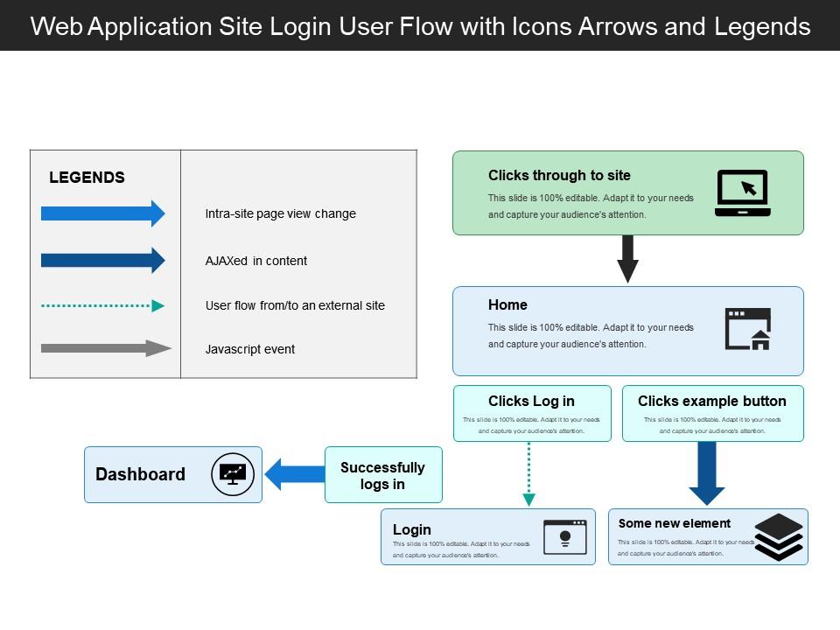Select the gray Javascript event legend arrow

click(x=106, y=348)
